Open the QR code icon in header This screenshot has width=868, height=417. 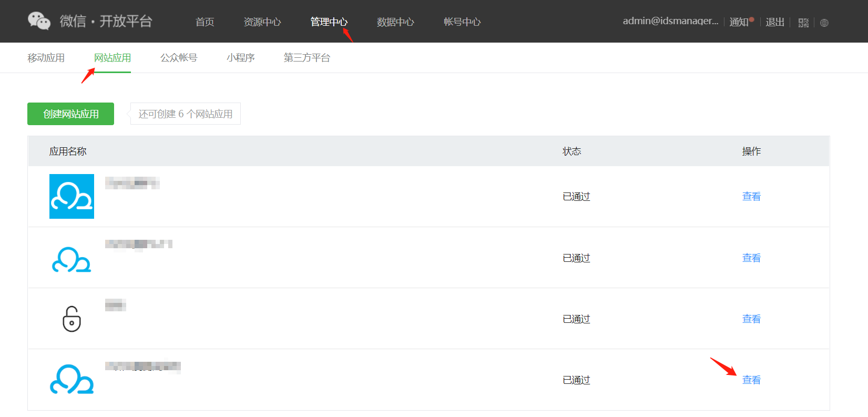[x=803, y=23]
